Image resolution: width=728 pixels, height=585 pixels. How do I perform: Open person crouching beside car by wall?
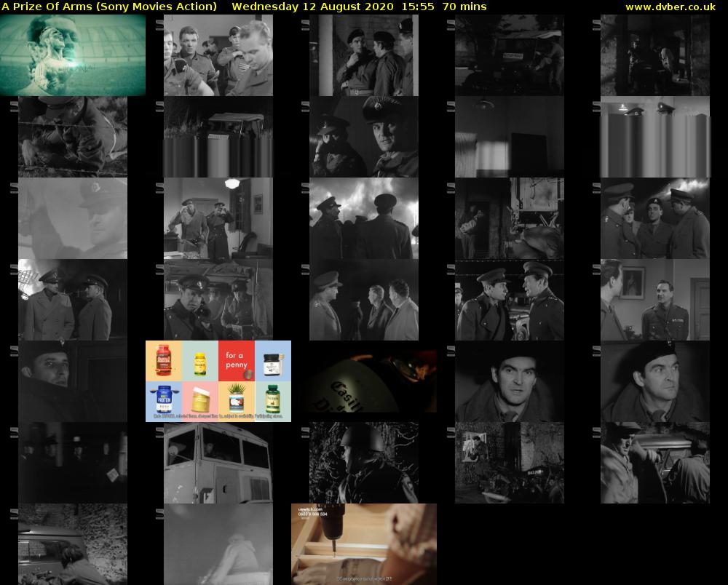(x=73, y=544)
